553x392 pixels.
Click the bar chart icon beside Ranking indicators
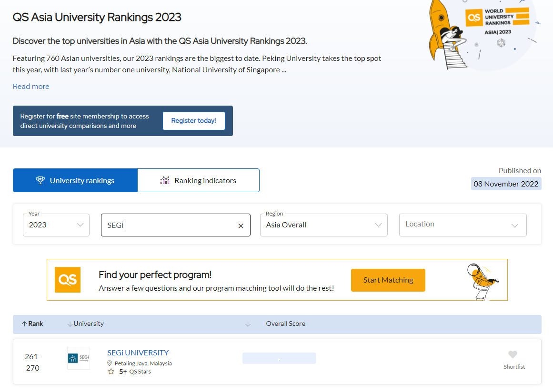pyautogui.click(x=165, y=180)
